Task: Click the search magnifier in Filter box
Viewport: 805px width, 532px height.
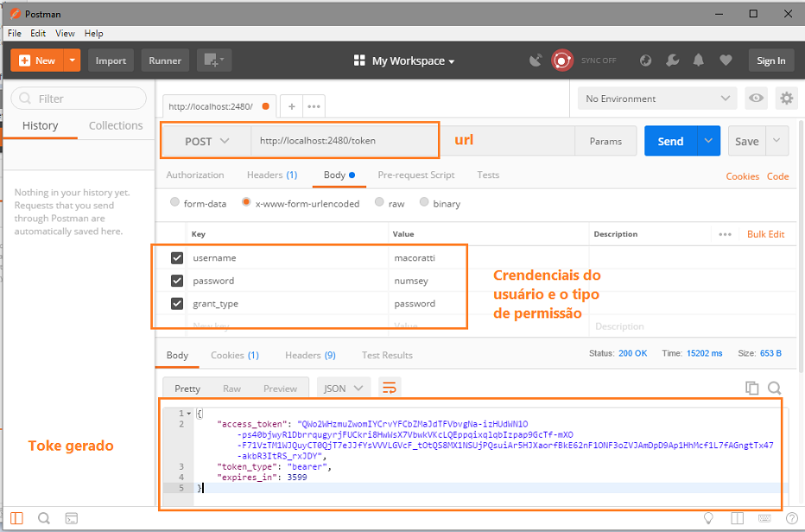Action: (x=25, y=98)
